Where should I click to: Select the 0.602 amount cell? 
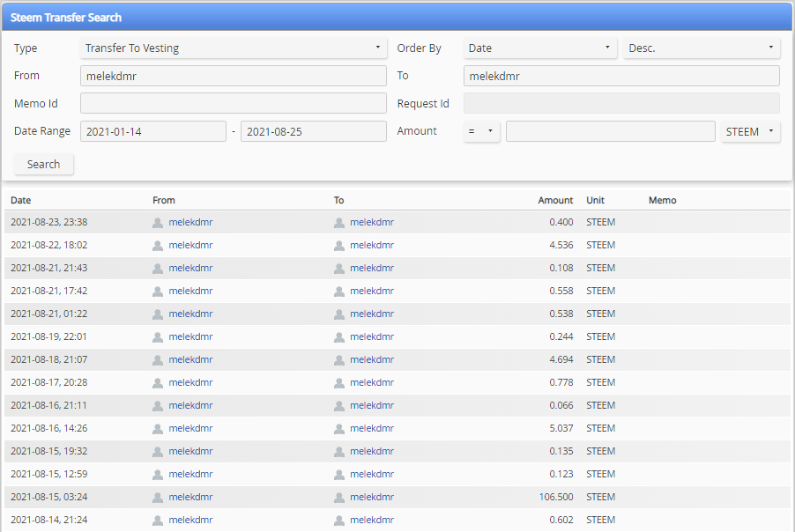click(561, 520)
